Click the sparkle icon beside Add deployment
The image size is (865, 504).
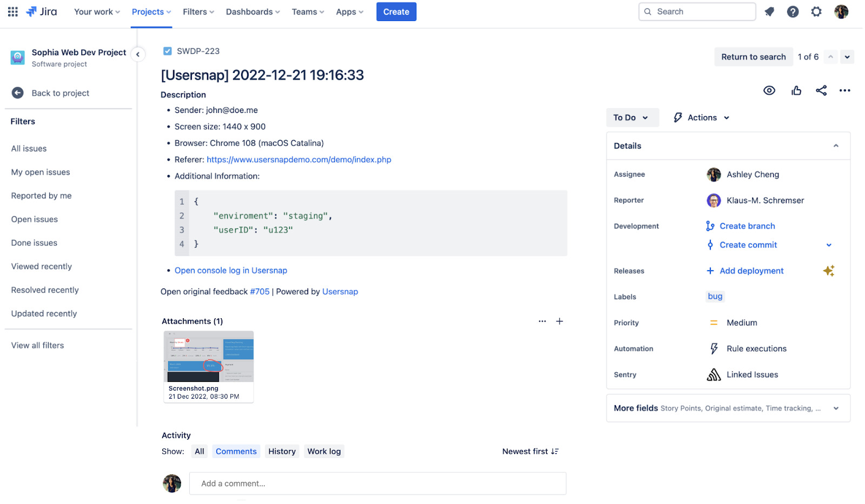pyautogui.click(x=829, y=271)
